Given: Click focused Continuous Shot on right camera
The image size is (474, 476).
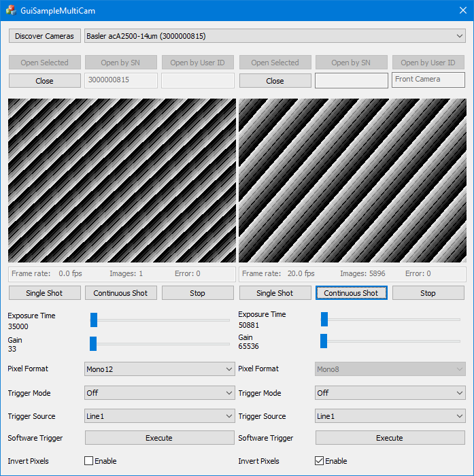Looking at the screenshot, I should 352,293.
